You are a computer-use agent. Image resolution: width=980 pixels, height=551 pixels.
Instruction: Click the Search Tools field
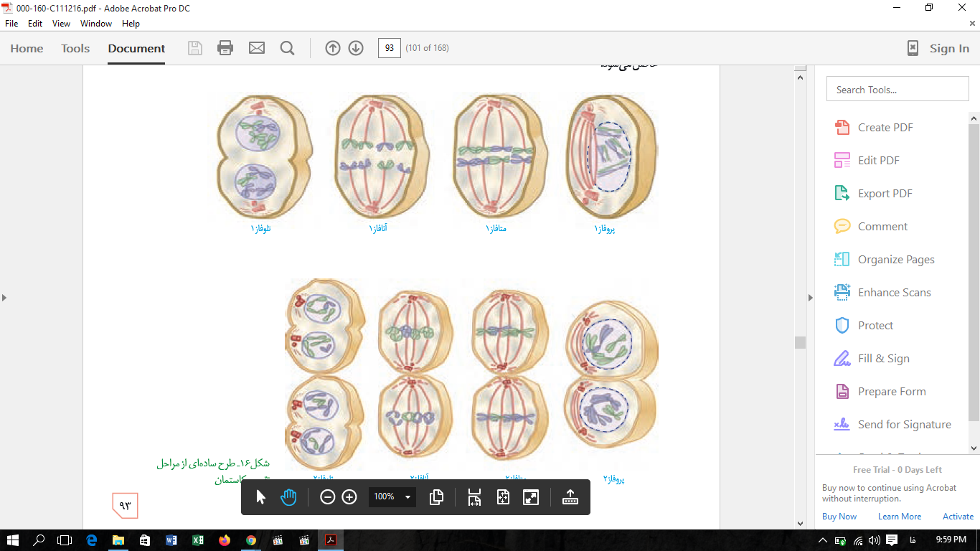pyautogui.click(x=897, y=90)
